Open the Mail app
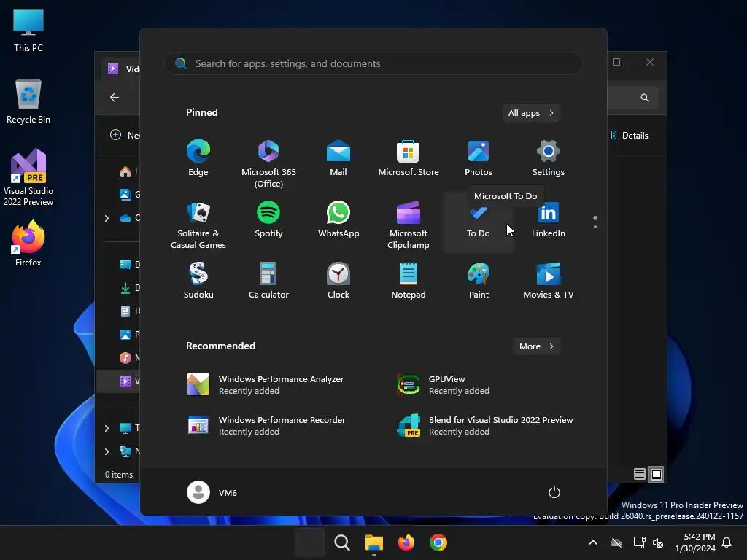The width and height of the screenshot is (747, 560). pyautogui.click(x=338, y=158)
